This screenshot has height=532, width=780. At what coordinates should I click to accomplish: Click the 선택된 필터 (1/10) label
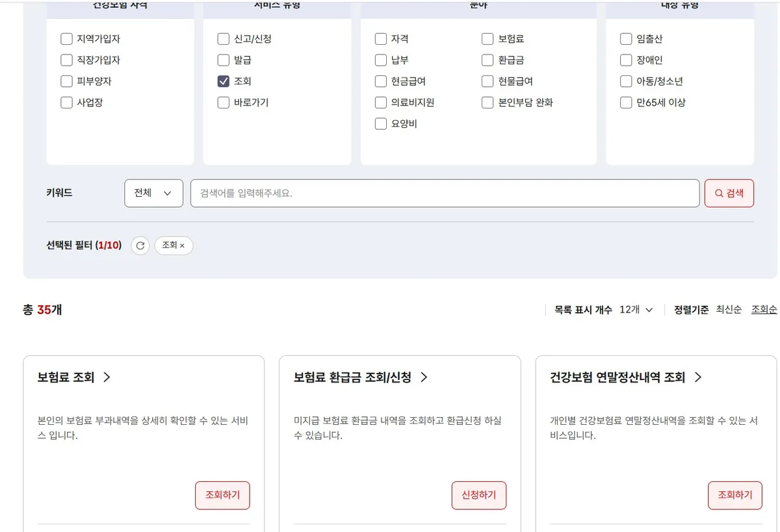(84, 246)
